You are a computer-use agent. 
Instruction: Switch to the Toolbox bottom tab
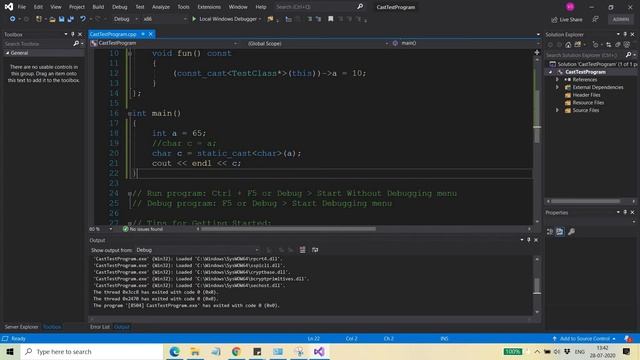(52, 327)
